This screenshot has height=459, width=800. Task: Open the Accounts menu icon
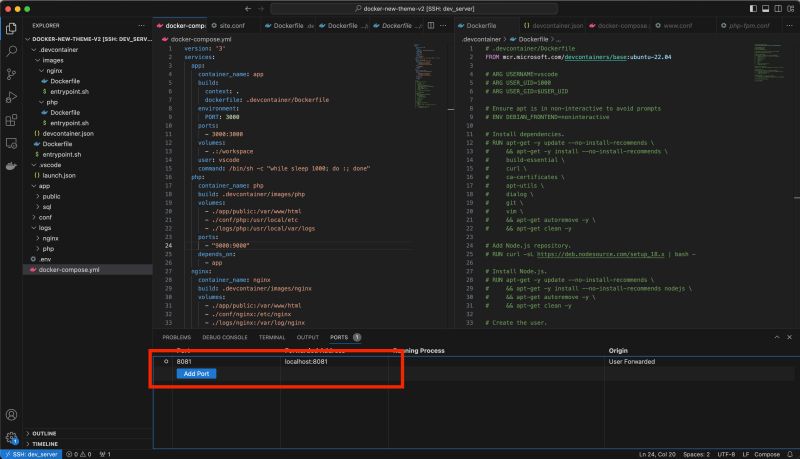click(x=11, y=415)
